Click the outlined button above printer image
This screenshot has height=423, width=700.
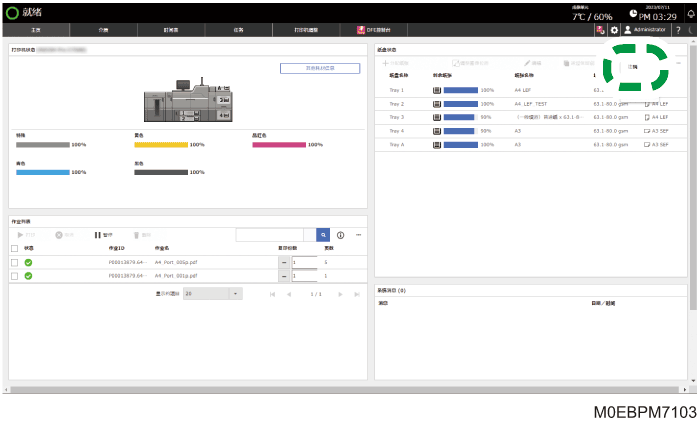(320, 68)
